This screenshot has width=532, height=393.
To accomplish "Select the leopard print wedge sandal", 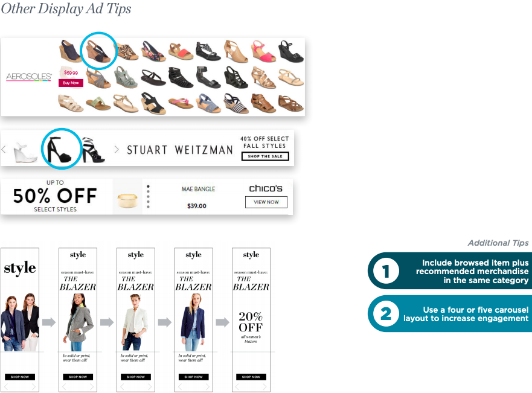I will click(x=127, y=51).
